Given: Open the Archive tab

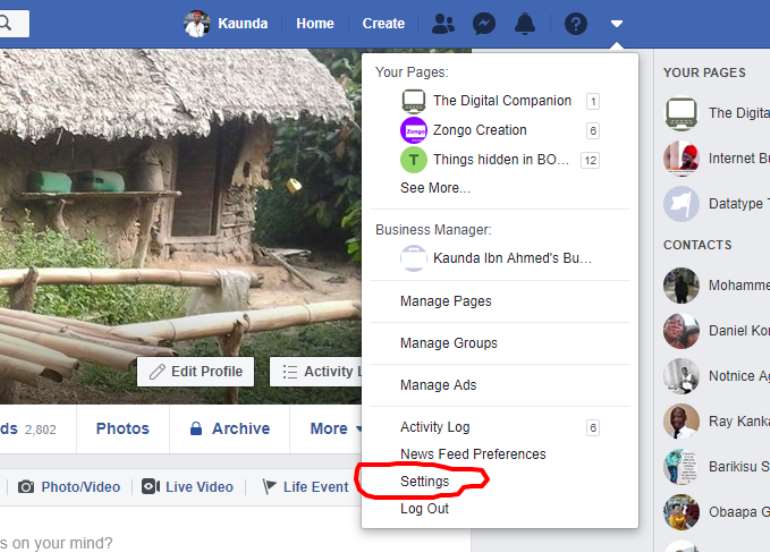Looking at the screenshot, I should pyautogui.click(x=230, y=429).
